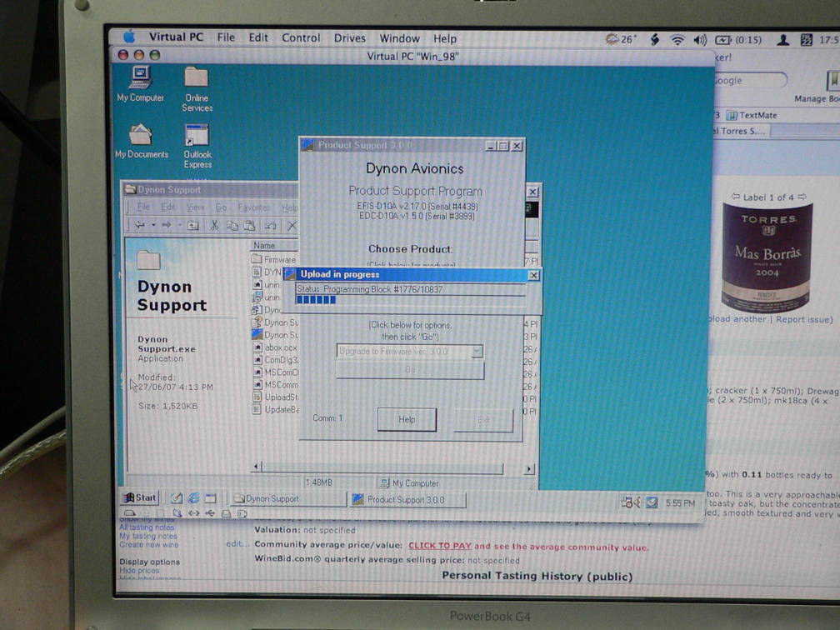
Task: Open the Forward button history dropdown arrow
Action: [x=180, y=226]
